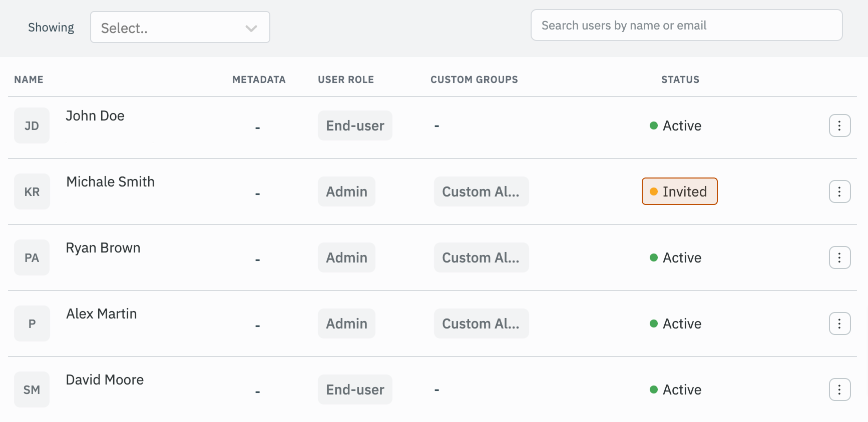The width and height of the screenshot is (868, 422).
Task: Open the kebab menu for John Doe
Action: [x=839, y=125]
